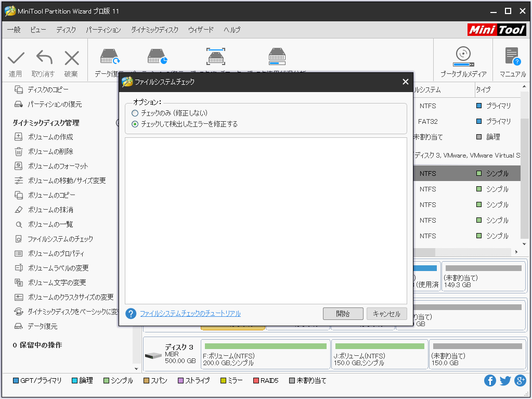The height and width of the screenshot is (399, 532).
Task: Click the Apply (適用) checkmark icon
Action: pyautogui.click(x=16, y=58)
